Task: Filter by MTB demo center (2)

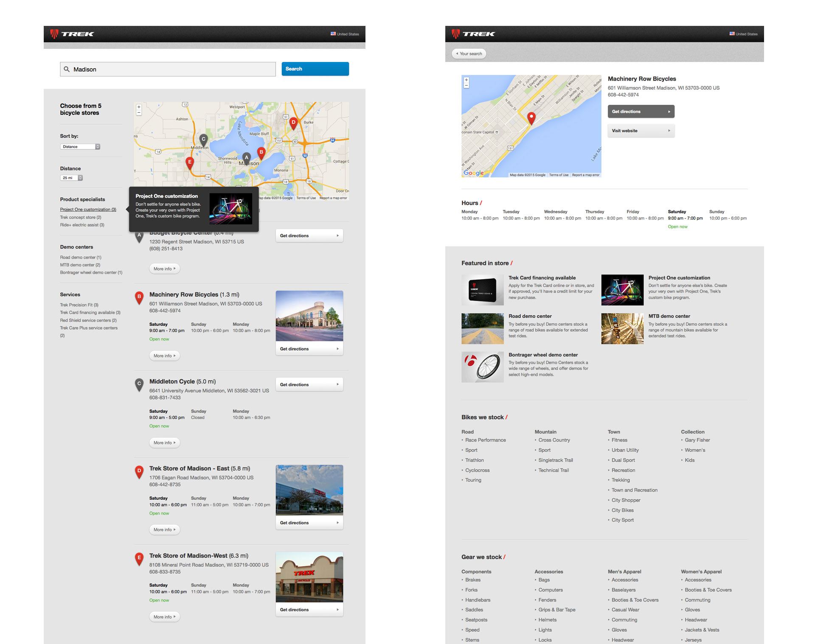Action: [x=80, y=265]
